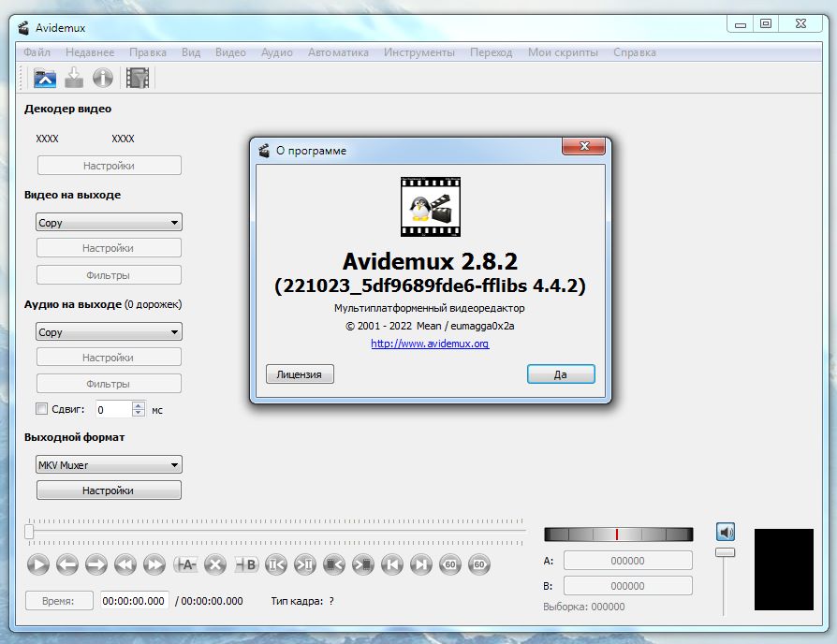Jump to the next keyframe (fast-forward icon)

click(154, 564)
